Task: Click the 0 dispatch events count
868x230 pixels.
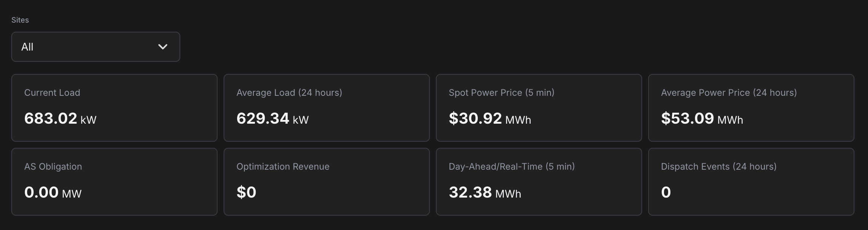Action: [x=666, y=193]
